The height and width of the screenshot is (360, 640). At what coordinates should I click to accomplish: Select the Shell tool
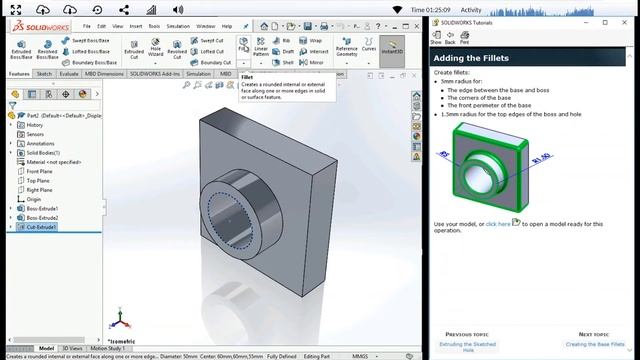pyautogui.click(x=283, y=62)
